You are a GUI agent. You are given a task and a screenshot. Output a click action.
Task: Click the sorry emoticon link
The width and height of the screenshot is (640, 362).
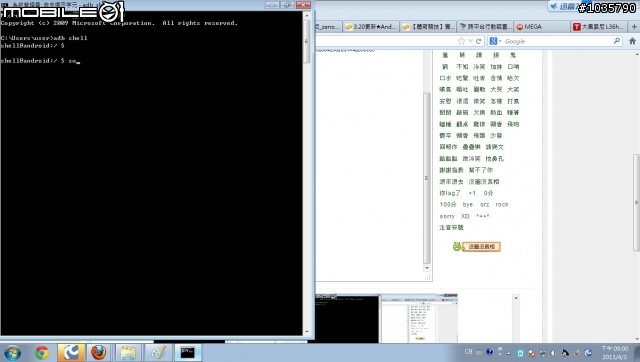447,216
